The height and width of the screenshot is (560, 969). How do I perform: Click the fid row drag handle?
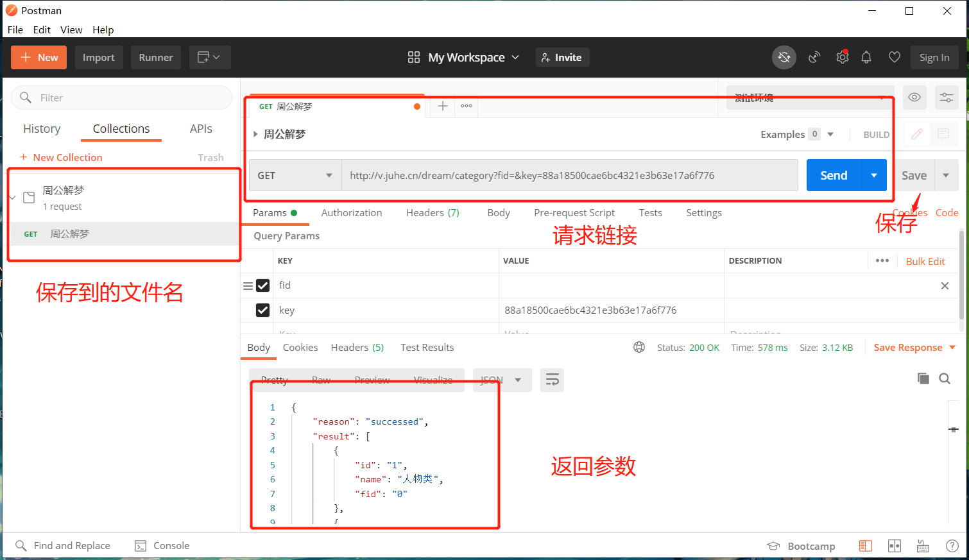248,286
